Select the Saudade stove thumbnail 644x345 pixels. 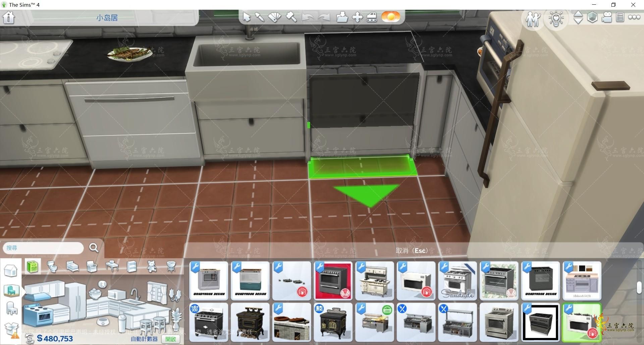point(458,281)
